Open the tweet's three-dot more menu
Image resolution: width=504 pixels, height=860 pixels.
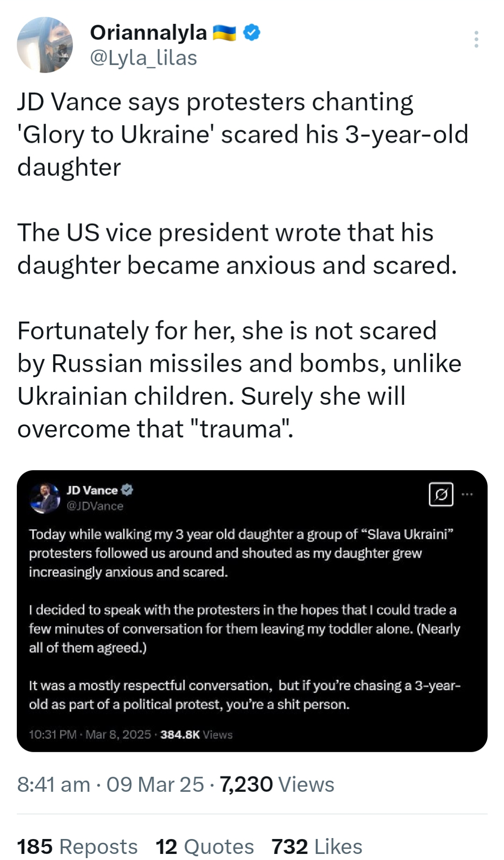point(476,39)
